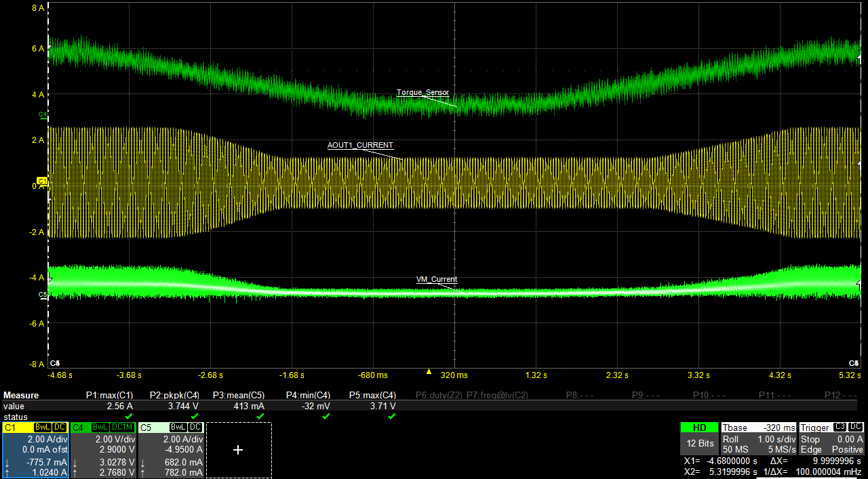Click the plus box to add a trace
This screenshot has width=868, height=479.
tap(238, 450)
